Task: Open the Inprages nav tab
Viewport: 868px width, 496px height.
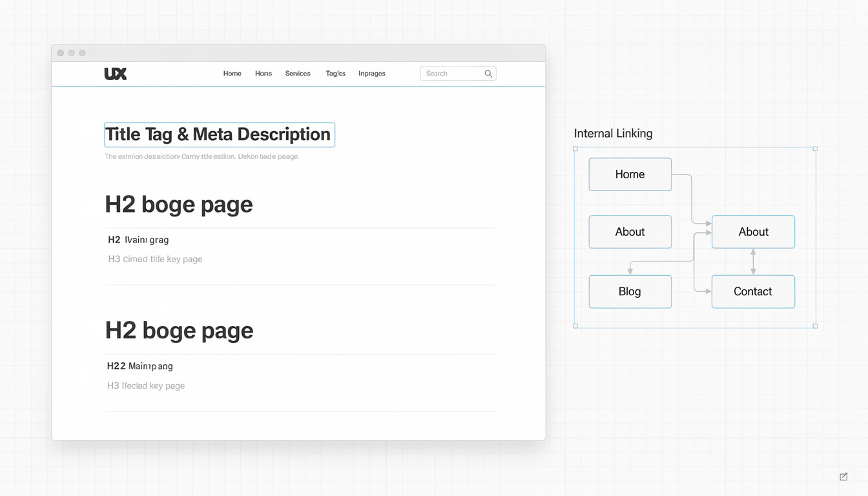Action: point(371,73)
